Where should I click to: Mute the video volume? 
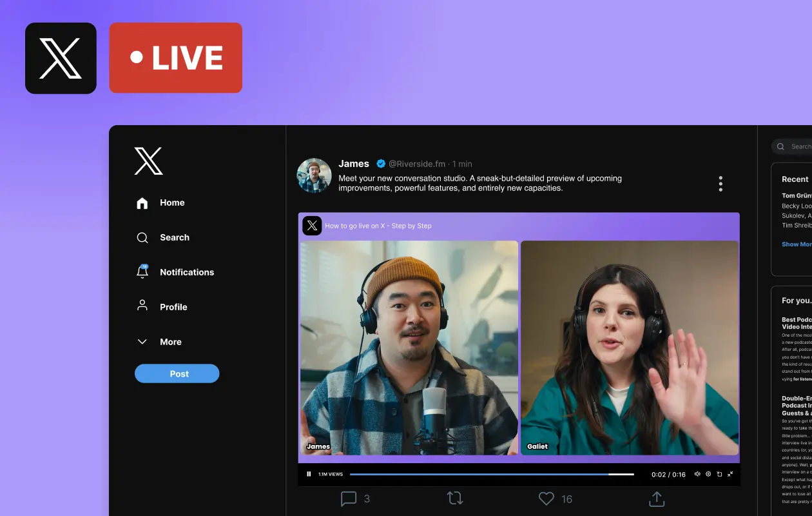click(x=697, y=474)
